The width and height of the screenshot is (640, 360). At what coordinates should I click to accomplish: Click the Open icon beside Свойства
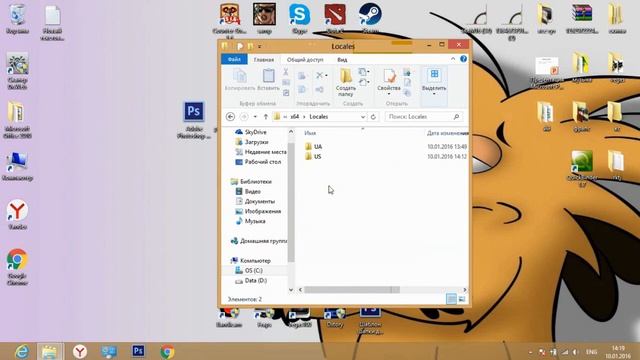[x=407, y=73]
